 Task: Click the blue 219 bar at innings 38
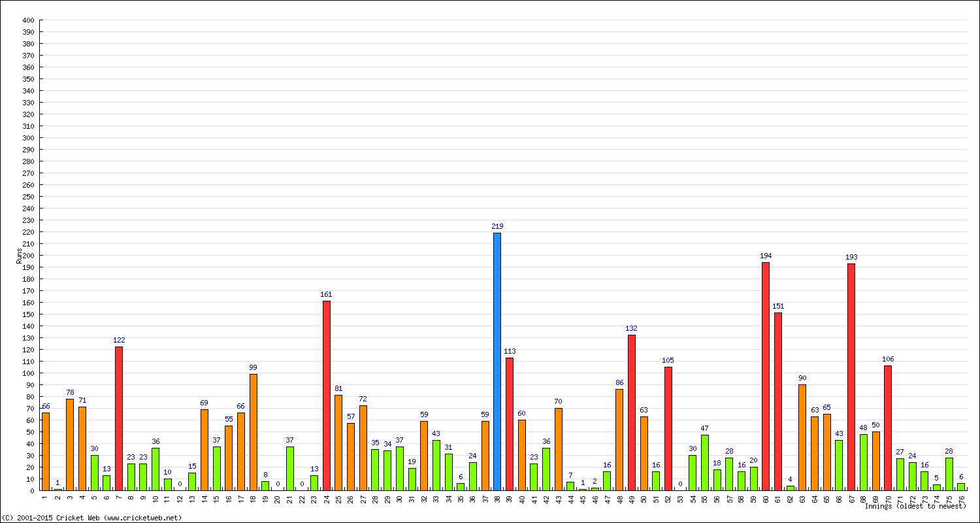click(x=497, y=362)
